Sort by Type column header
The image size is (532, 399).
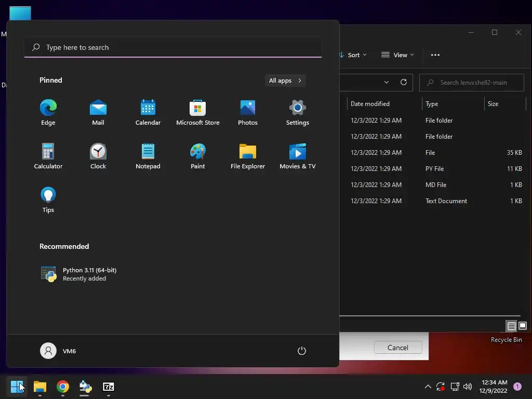click(x=453, y=104)
